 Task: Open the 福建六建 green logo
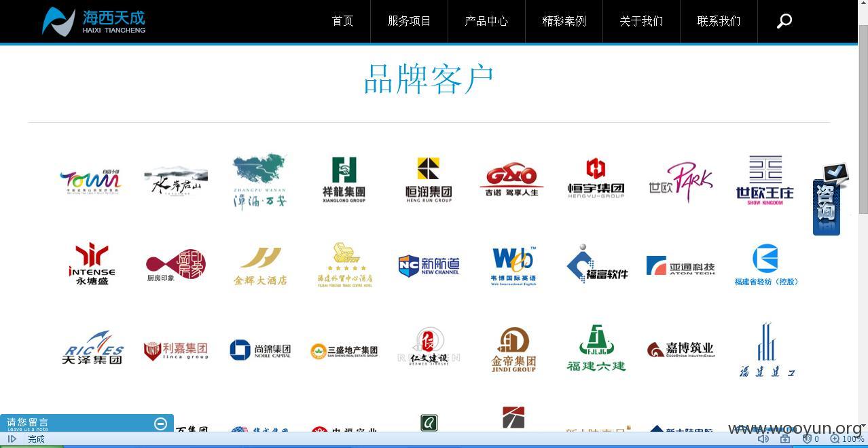click(x=596, y=348)
